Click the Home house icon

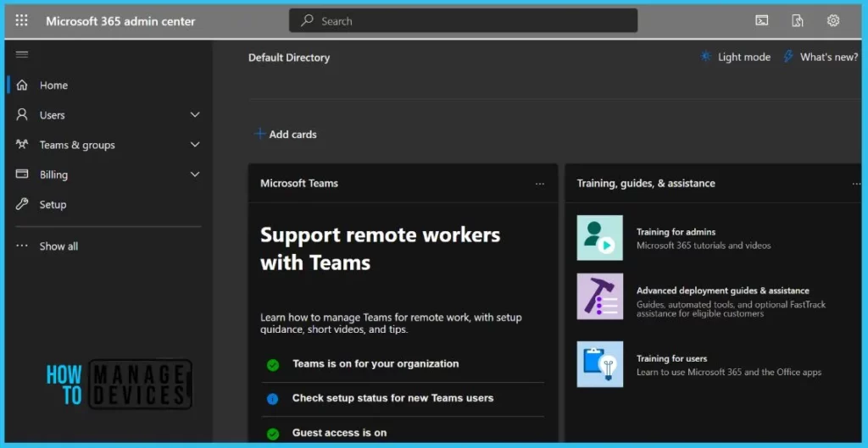click(22, 86)
